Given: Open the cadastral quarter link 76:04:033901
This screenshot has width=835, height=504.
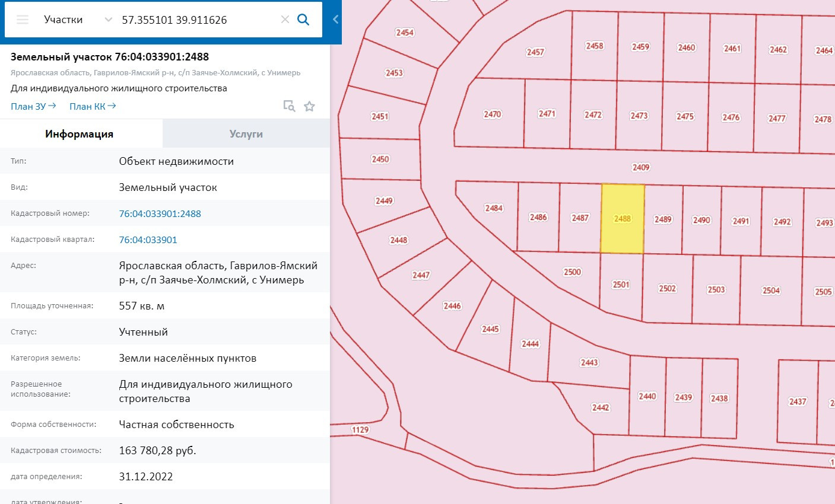Looking at the screenshot, I should [148, 240].
